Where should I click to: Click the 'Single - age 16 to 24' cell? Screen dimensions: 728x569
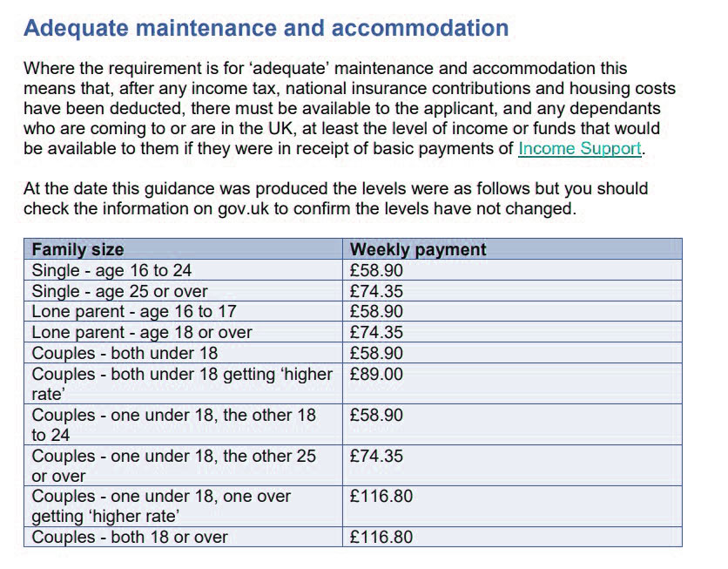(183, 270)
